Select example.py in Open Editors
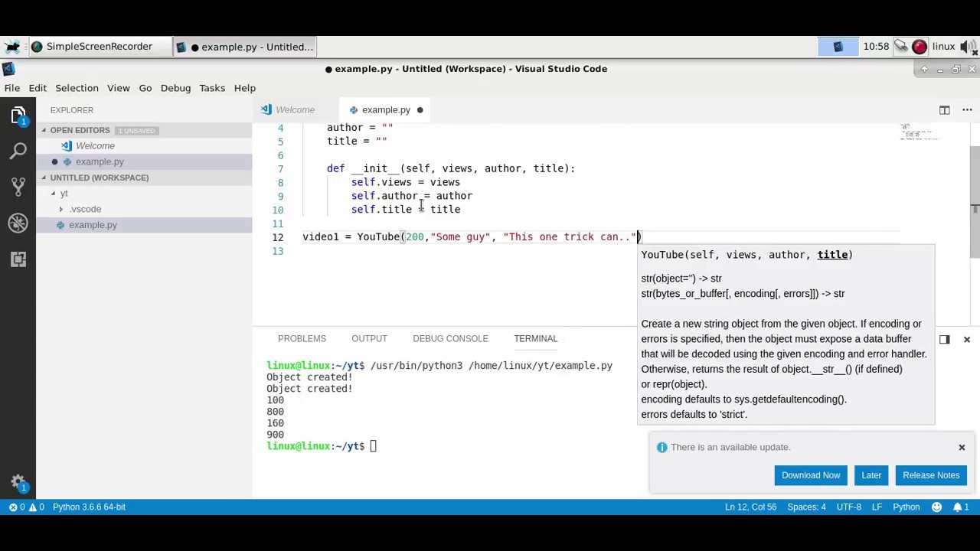Viewport: 980px width, 551px height. pos(144,161)
